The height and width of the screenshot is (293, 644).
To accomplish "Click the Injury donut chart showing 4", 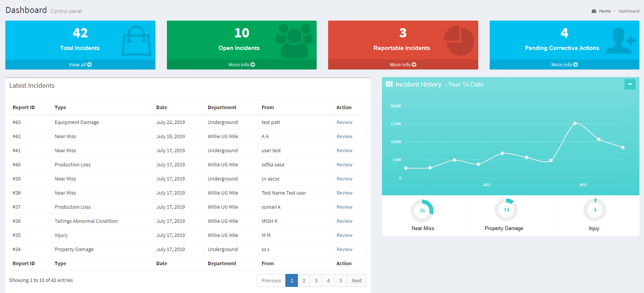I will tap(595, 210).
